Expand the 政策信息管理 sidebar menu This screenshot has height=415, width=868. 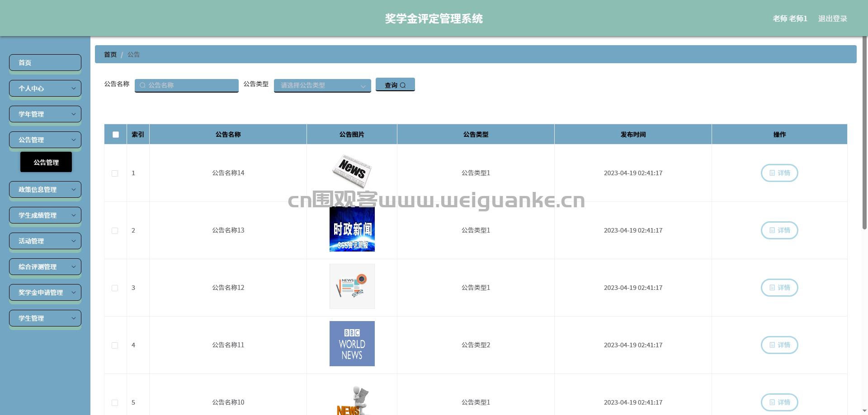[x=45, y=190]
